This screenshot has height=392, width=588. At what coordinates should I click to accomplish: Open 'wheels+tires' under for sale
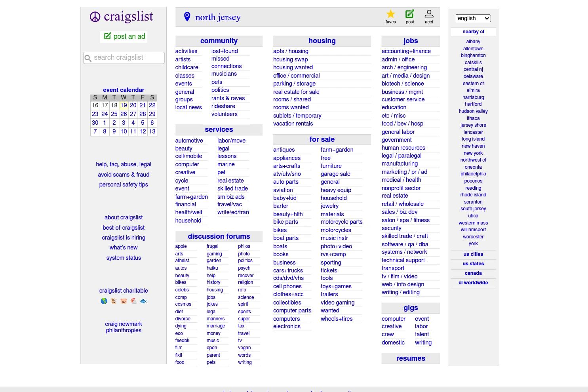click(337, 319)
